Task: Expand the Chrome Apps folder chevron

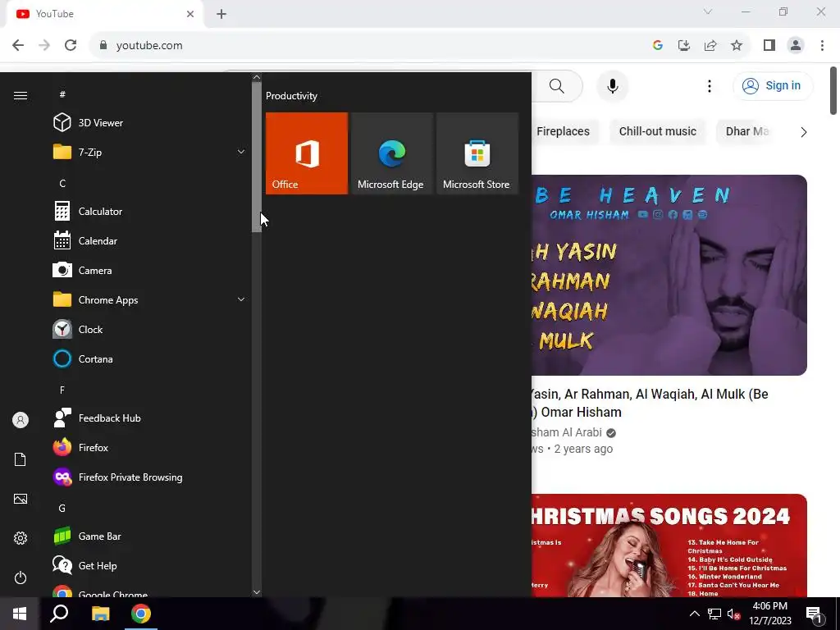Action: coord(241,300)
